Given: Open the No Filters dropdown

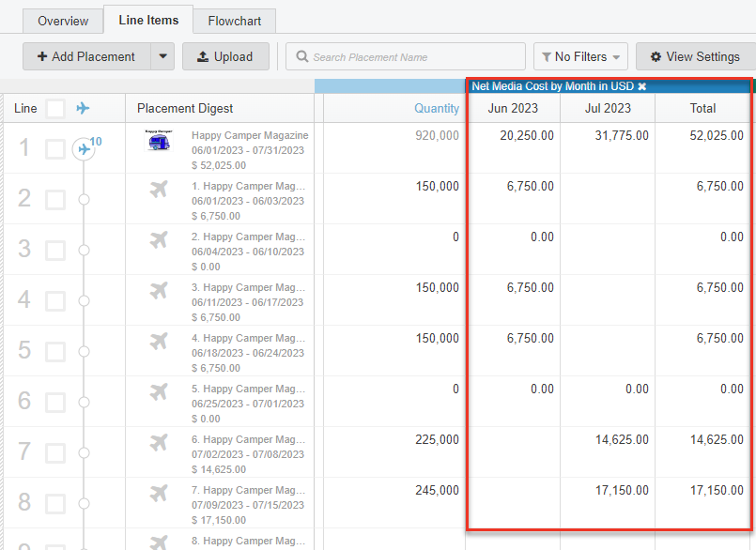Looking at the screenshot, I should pos(581,56).
